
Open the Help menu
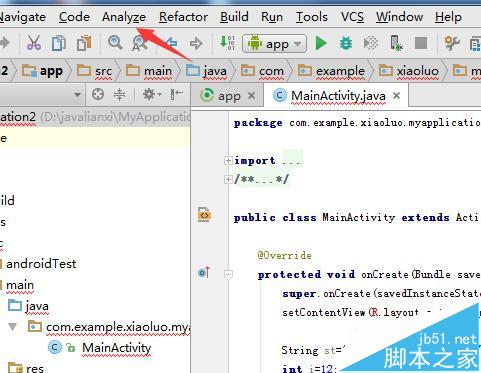point(448,17)
